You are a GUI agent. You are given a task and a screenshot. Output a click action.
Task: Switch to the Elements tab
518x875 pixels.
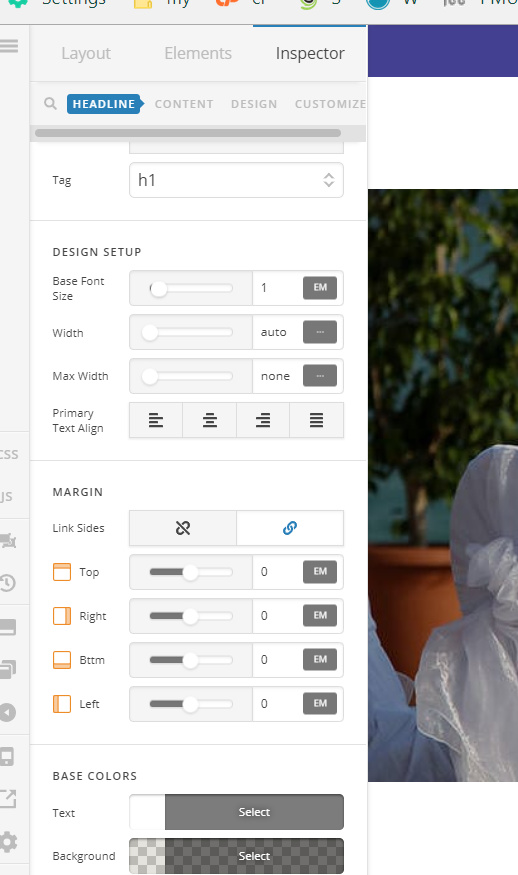point(198,53)
